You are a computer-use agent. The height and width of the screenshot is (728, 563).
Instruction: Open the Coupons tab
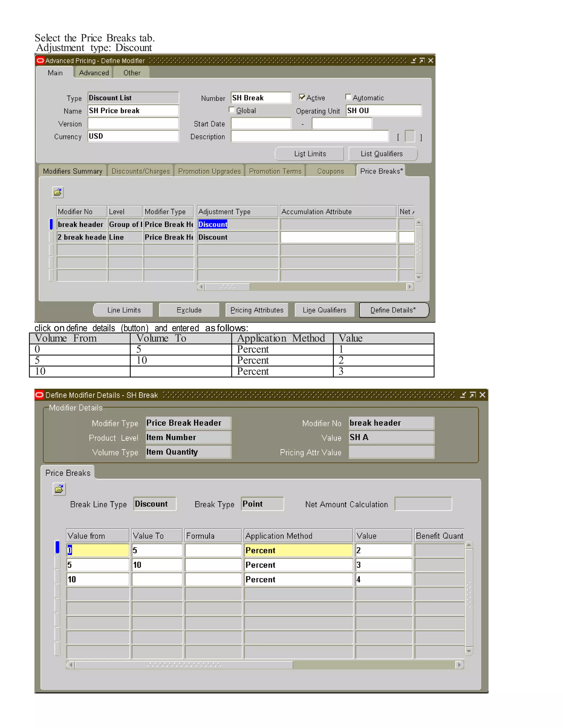330,171
